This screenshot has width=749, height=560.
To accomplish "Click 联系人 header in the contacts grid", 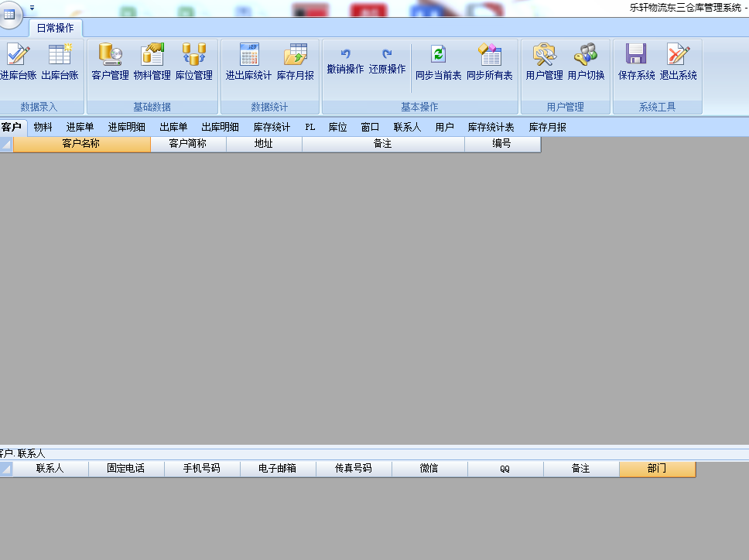I will [50, 469].
